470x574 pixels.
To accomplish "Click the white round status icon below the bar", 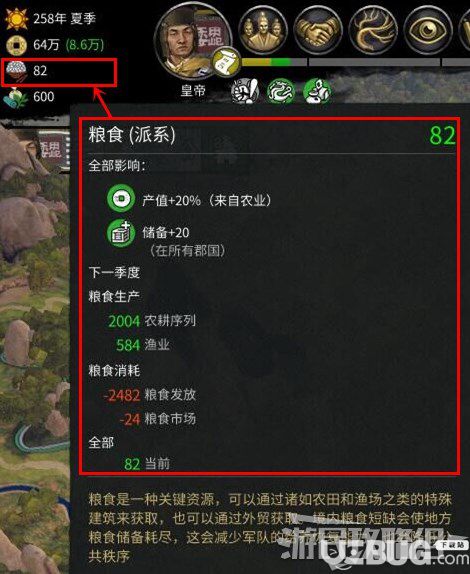I will pos(245,92).
